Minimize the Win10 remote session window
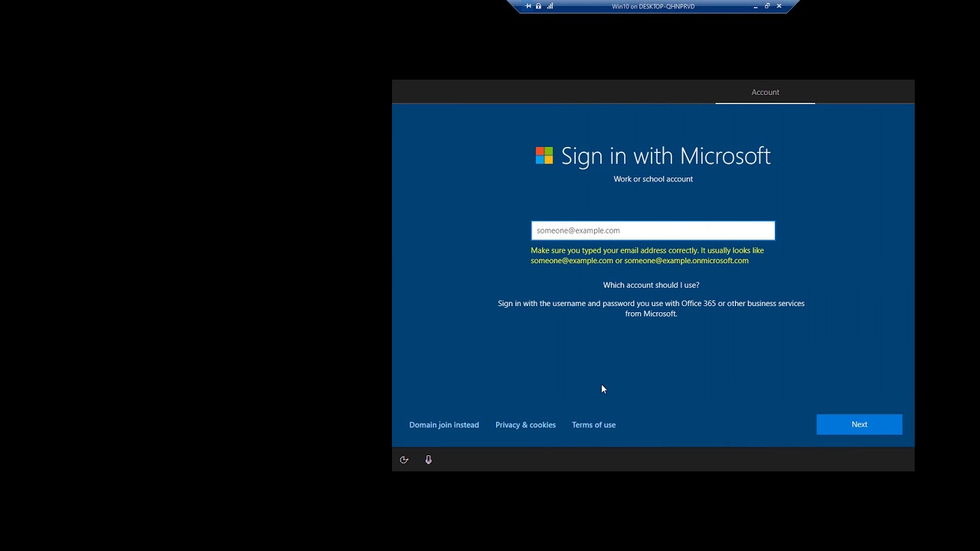Image resolution: width=980 pixels, height=551 pixels. pos(756,6)
